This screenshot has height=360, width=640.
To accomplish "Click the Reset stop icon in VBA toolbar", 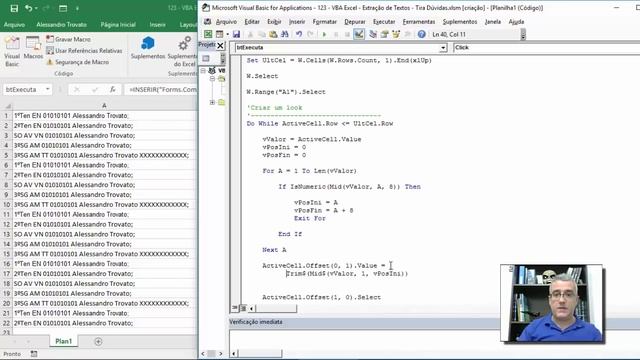I will point(347,34).
